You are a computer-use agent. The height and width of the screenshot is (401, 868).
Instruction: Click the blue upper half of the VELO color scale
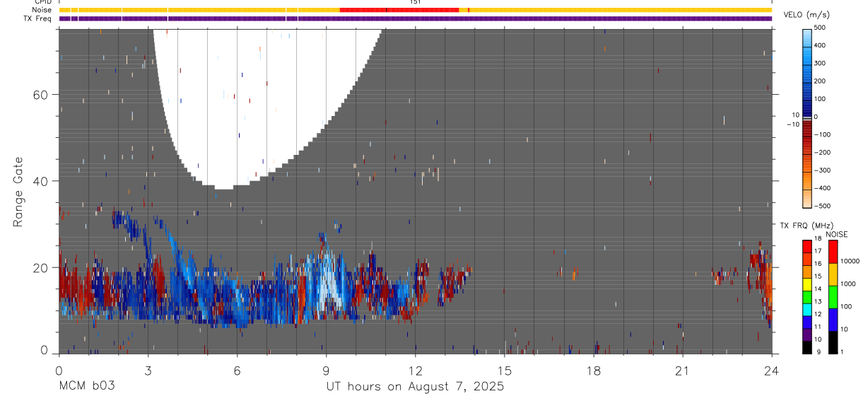(808, 72)
